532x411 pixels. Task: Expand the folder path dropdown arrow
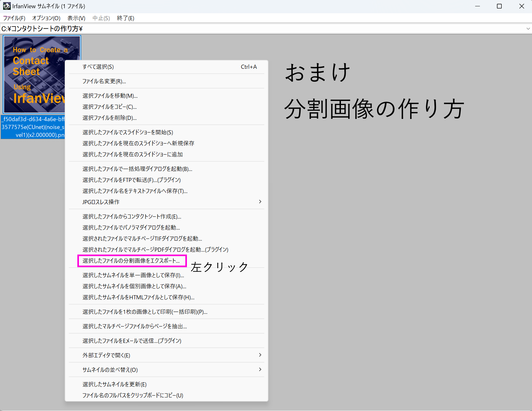[x=528, y=29]
